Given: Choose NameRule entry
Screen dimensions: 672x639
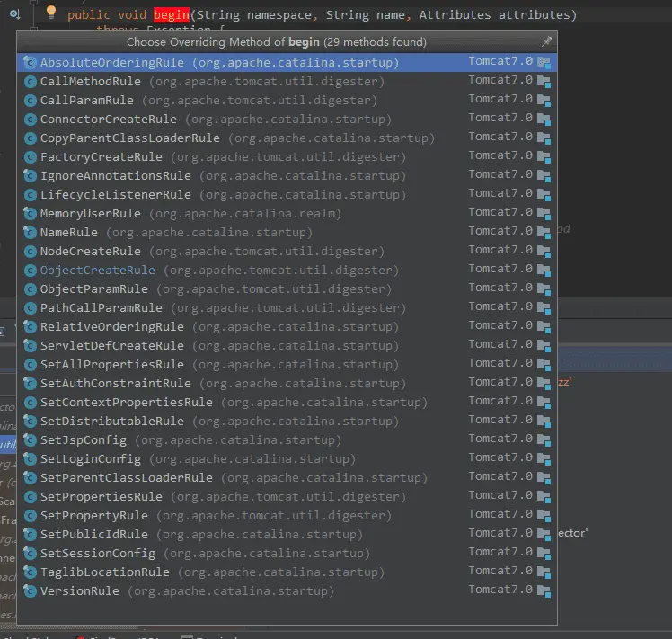Looking at the screenshot, I should point(287,232).
